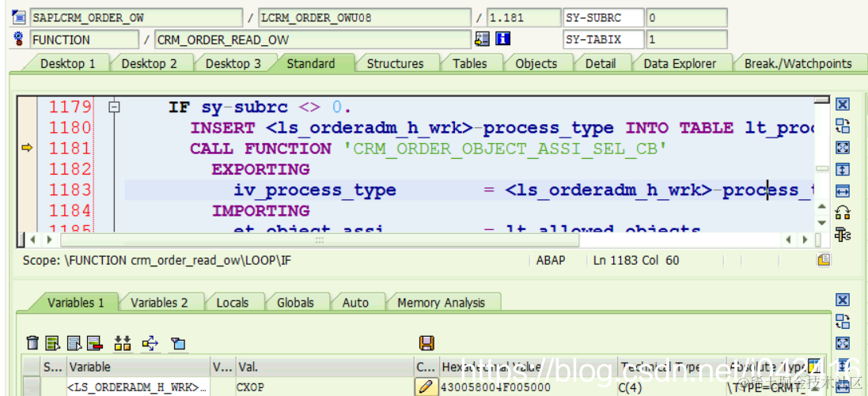The image size is (868, 396).
Task: Click the yellow box with arrows icon
Action: pos(150,343)
